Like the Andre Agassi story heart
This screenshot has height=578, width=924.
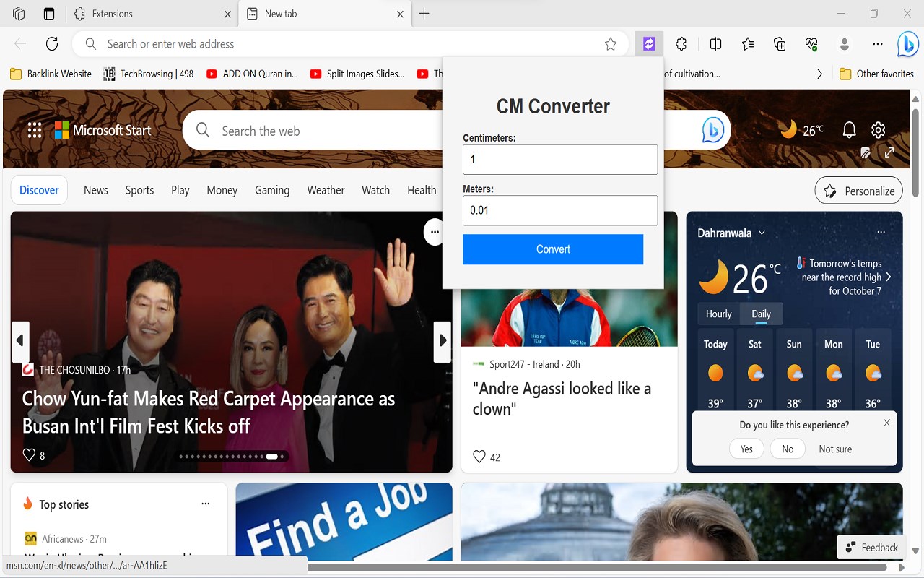479,457
